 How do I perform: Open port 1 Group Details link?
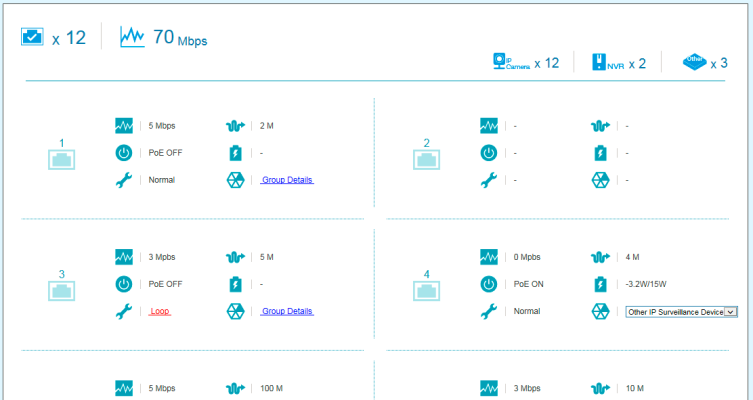coord(287,180)
